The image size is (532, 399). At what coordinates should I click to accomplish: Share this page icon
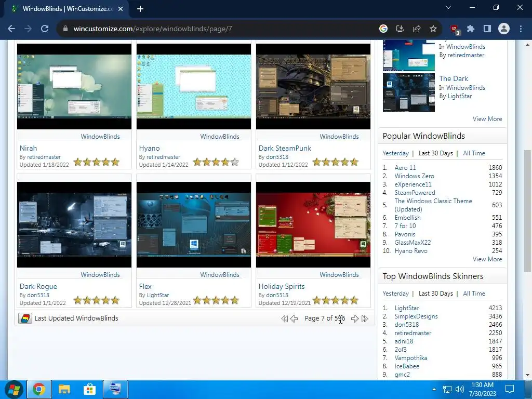coord(417,29)
